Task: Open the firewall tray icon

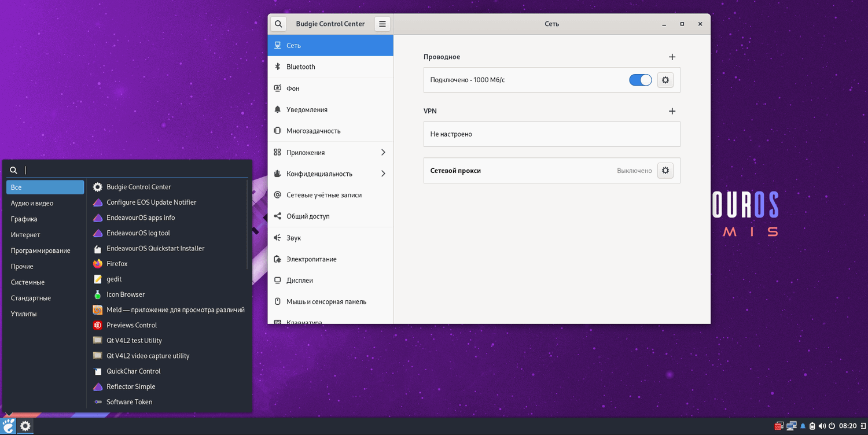Action: coord(779,426)
